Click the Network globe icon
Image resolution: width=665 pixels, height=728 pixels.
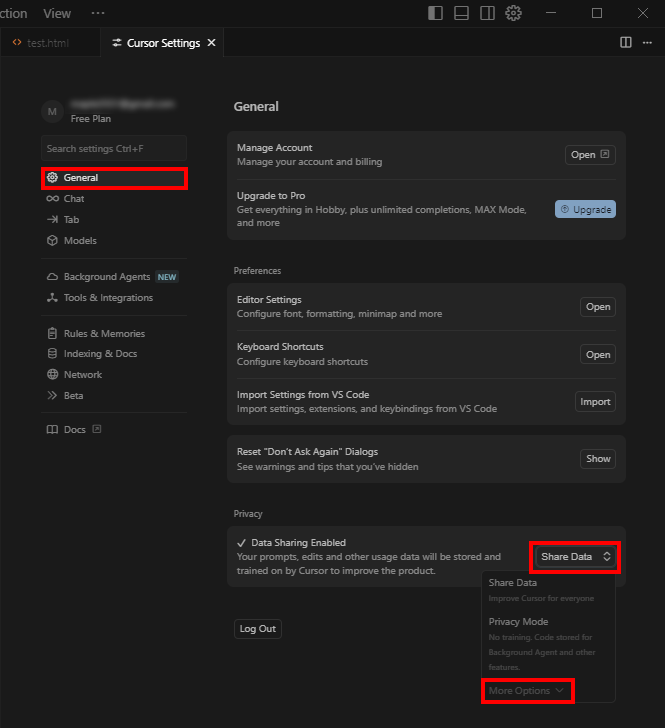click(x=52, y=374)
